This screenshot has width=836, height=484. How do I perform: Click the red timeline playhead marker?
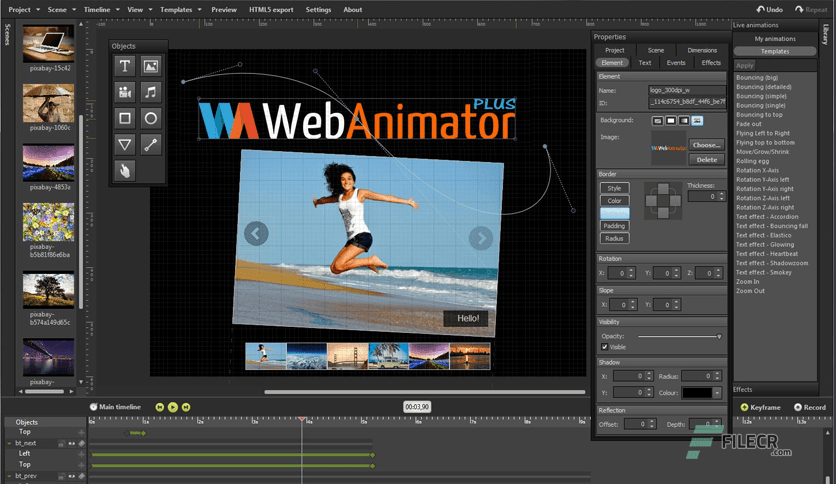click(x=302, y=420)
